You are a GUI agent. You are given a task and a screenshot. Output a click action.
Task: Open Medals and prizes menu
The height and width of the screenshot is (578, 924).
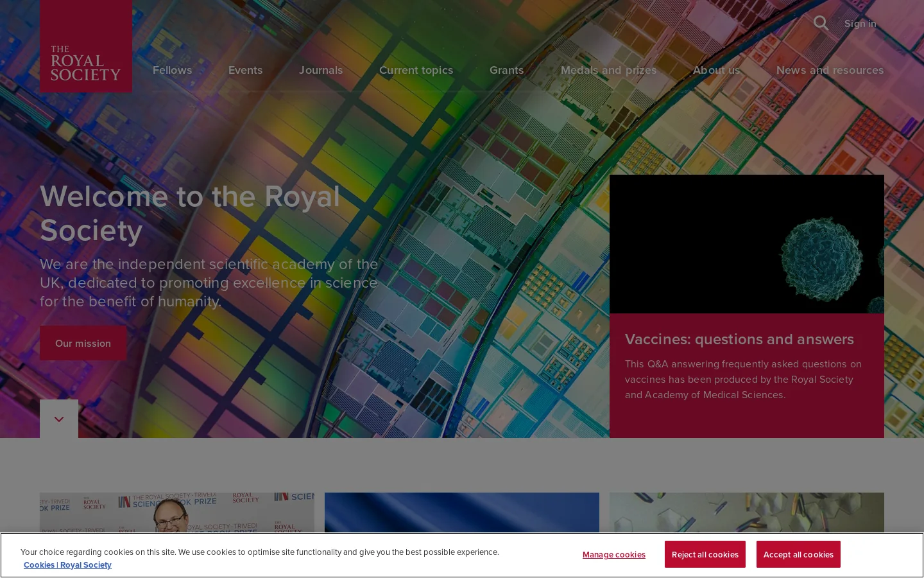coord(608,70)
